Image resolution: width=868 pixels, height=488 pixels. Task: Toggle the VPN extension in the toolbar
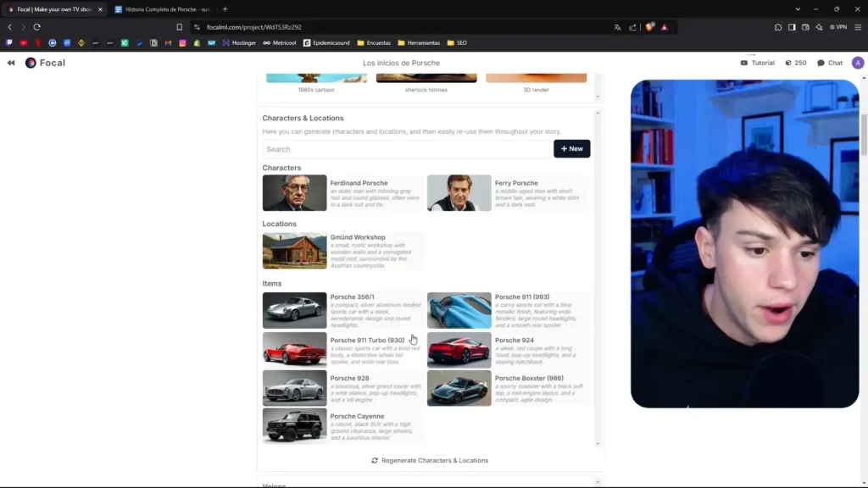coord(837,26)
